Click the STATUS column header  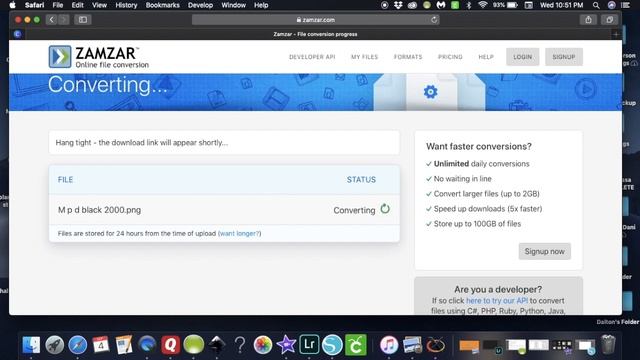click(361, 180)
